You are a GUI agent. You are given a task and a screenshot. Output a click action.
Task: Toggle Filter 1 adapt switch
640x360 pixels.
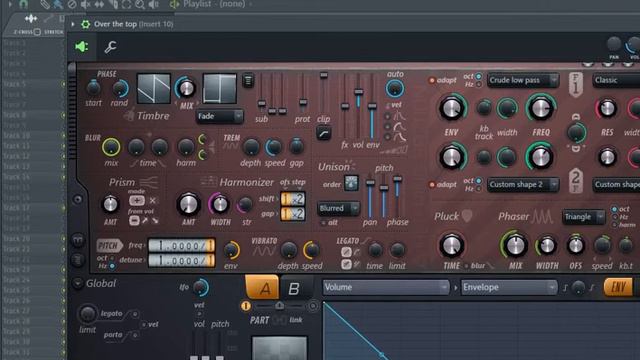click(432, 80)
